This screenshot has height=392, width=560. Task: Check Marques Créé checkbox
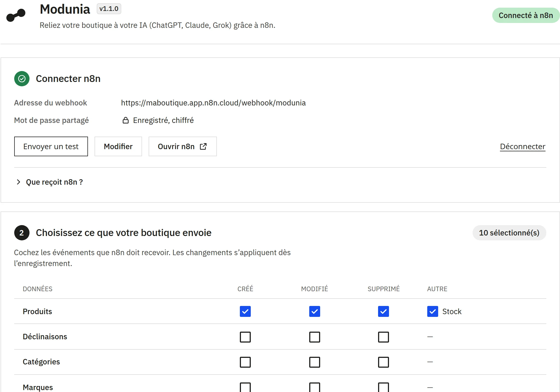[245, 387]
